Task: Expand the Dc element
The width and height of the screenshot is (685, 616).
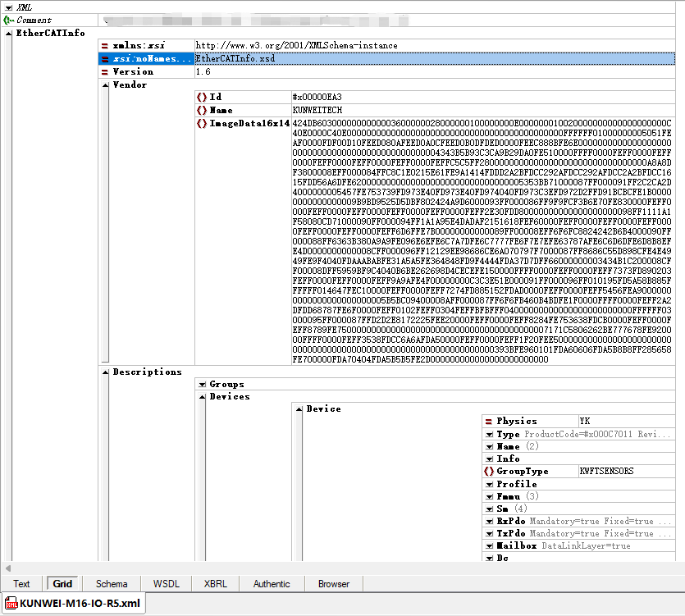Action: pos(489,558)
